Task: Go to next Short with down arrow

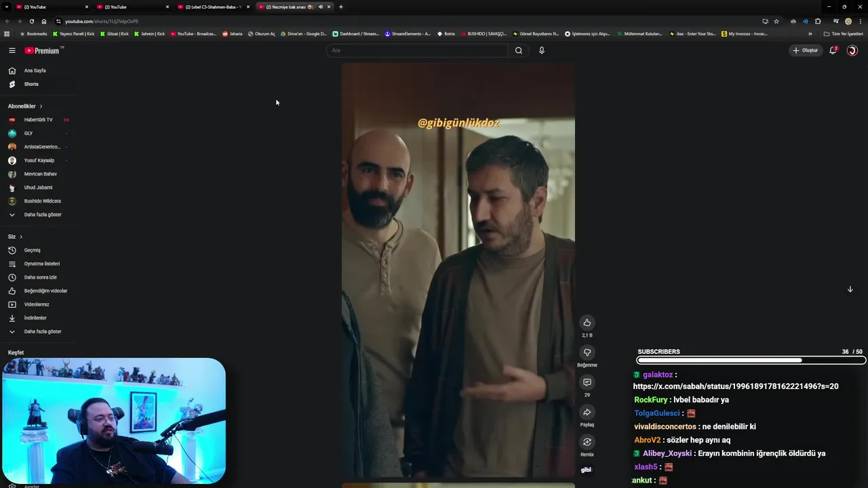Action: [850, 289]
